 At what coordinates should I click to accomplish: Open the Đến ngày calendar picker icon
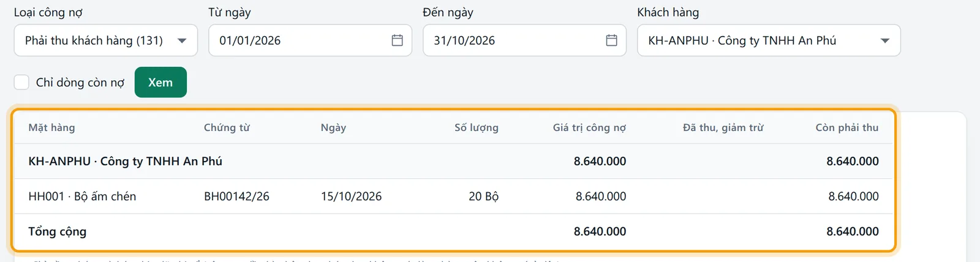[611, 40]
